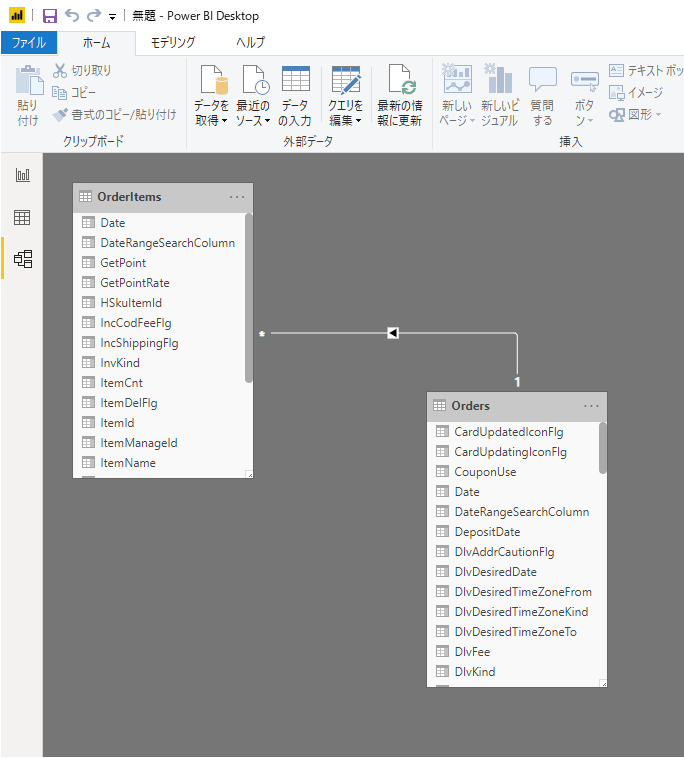Select the Model relationships view icon

(22, 260)
